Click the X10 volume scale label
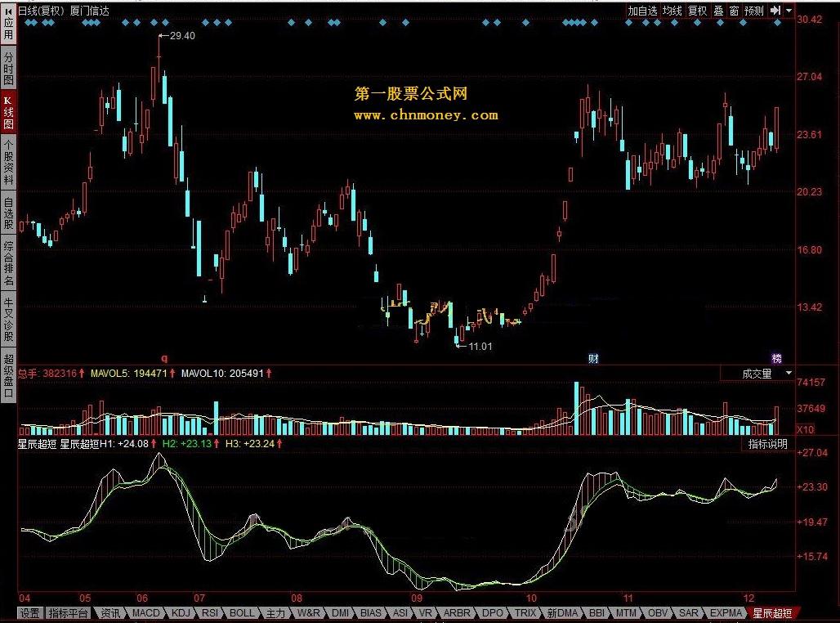840x623 pixels. point(805,429)
